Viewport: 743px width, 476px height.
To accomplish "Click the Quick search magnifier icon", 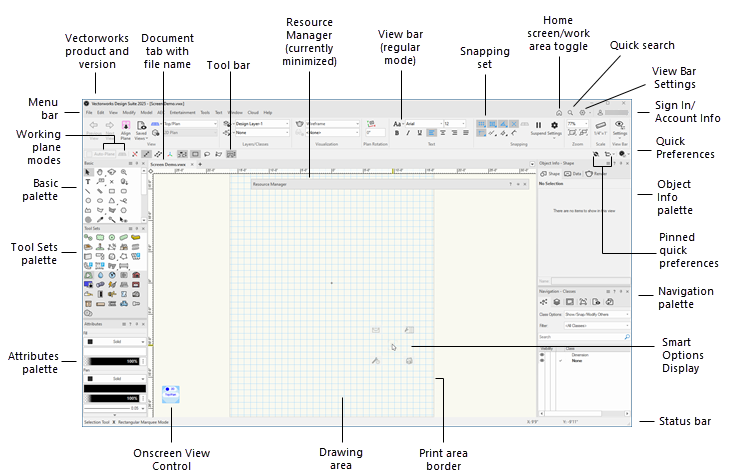I will tap(570, 112).
